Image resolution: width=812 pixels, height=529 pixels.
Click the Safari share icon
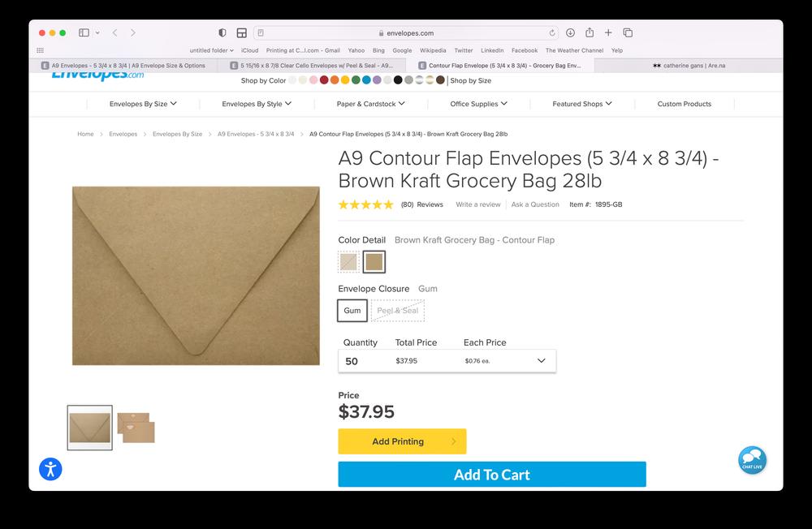pos(590,32)
